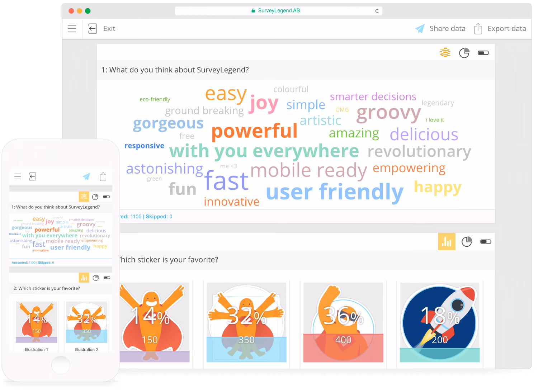Tap the export icon on the phone
Image resolution: width=538 pixels, height=392 pixels.
click(x=103, y=176)
